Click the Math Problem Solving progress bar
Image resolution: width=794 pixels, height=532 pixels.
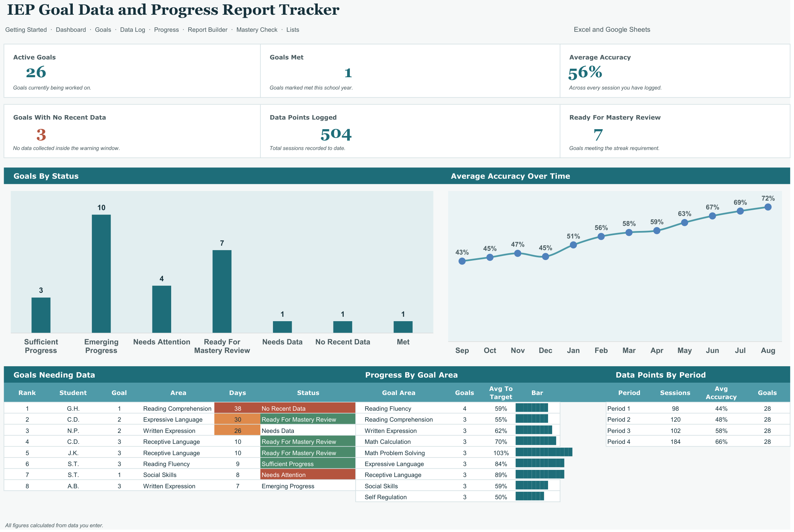[x=544, y=452]
